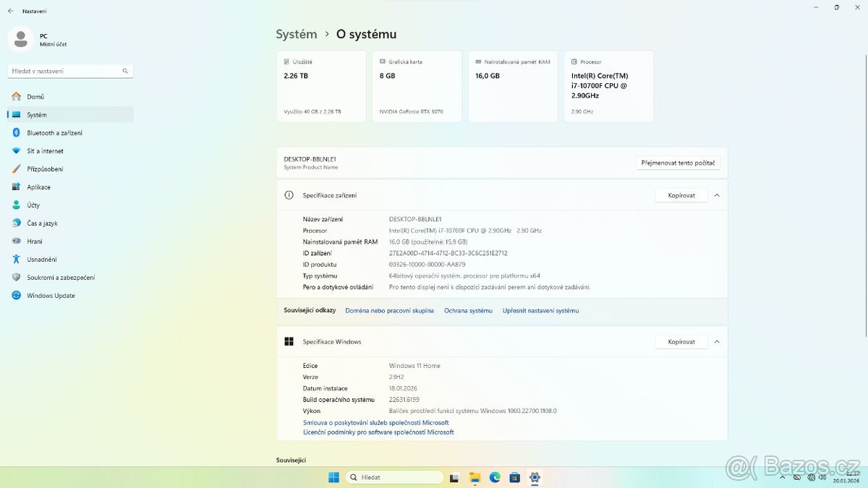Screen dimensions: 868x488
Task: Click the Přejmenovat tento počítač button
Action: pyautogui.click(x=678, y=162)
